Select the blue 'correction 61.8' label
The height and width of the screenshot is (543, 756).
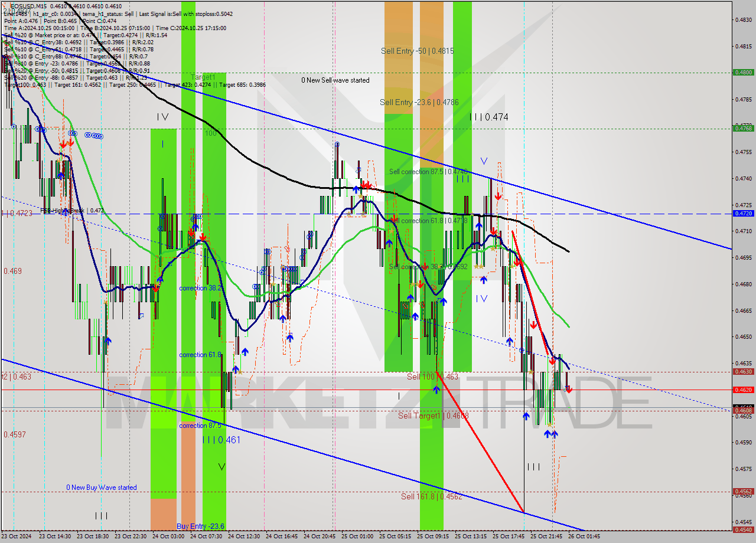201,355
